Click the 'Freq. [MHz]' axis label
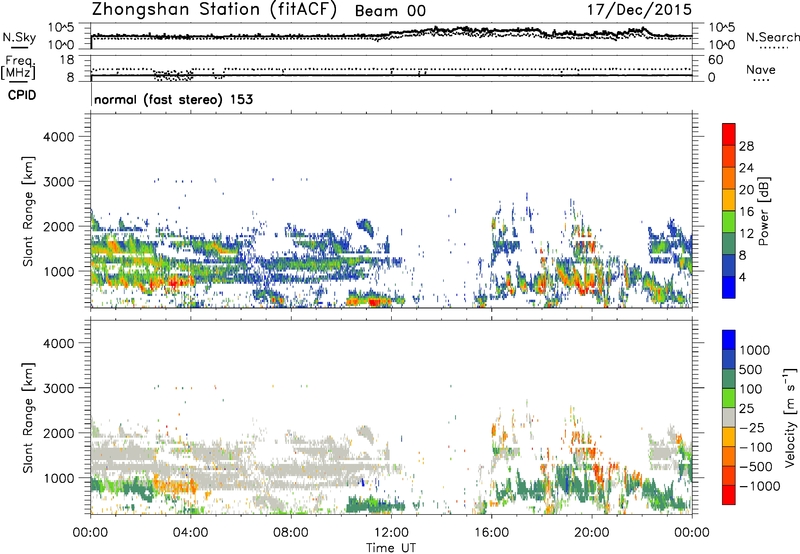This screenshot has width=800, height=554. click(18, 68)
